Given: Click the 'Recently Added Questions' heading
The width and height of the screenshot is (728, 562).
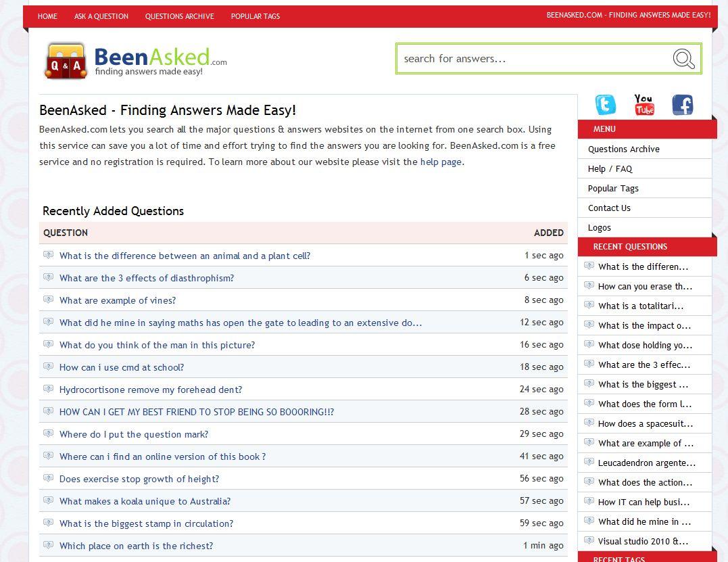Looking at the screenshot, I should [114, 211].
